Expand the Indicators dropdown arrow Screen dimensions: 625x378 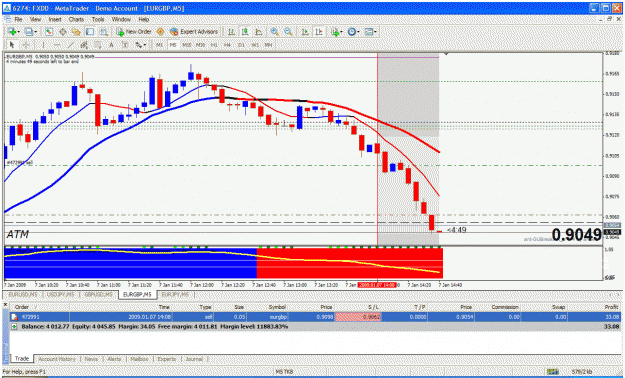pos(342,32)
